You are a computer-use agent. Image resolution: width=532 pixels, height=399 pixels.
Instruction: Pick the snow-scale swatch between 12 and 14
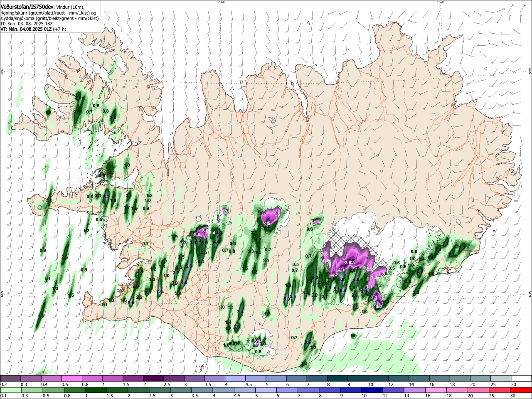pos(399,378)
